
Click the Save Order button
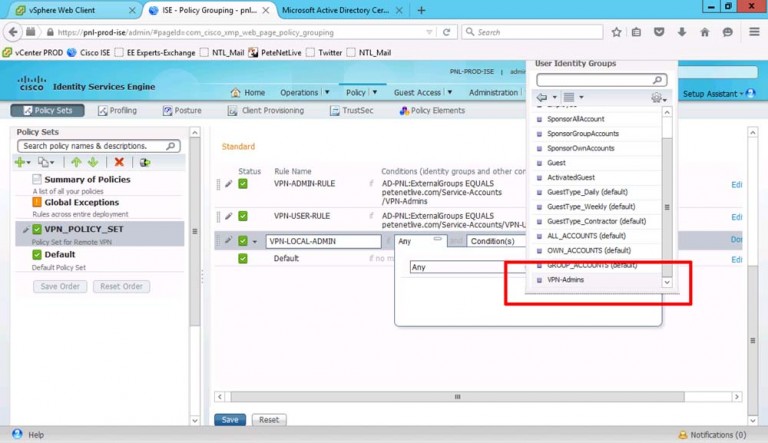[x=60, y=286]
